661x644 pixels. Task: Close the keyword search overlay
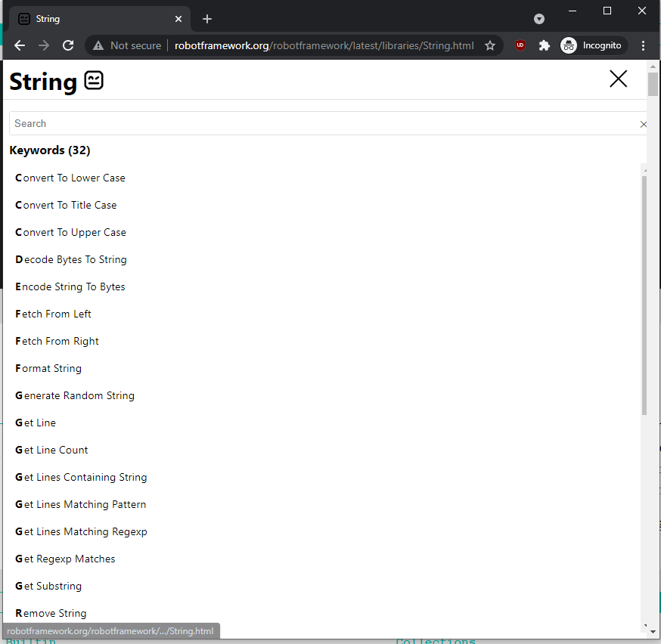pyautogui.click(x=618, y=79)
